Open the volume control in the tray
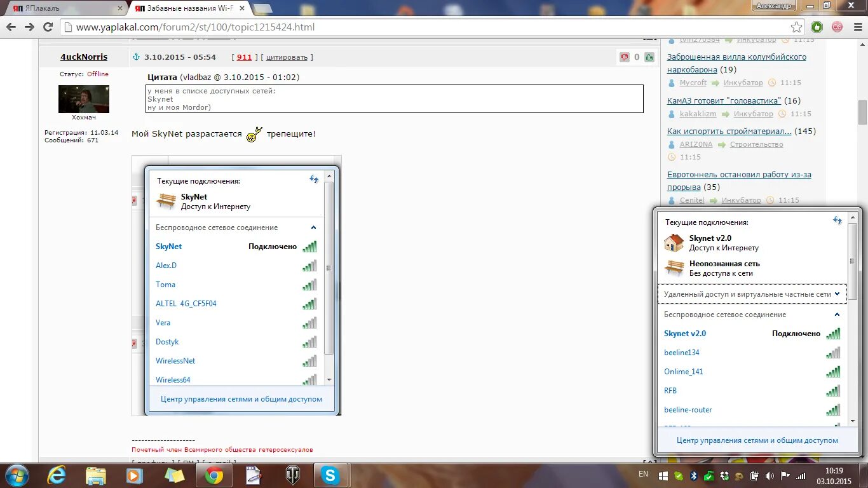The width and height of the screenshot is (868, 488). 770,475
